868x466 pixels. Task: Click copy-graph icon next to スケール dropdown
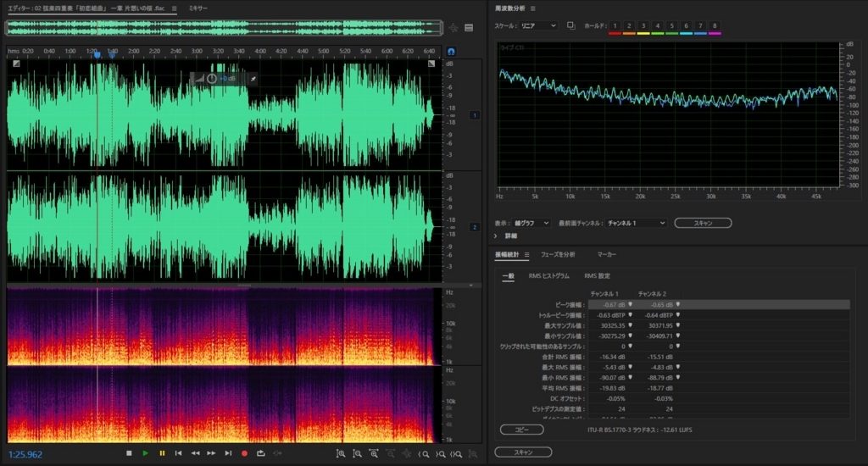click(570, 25)
